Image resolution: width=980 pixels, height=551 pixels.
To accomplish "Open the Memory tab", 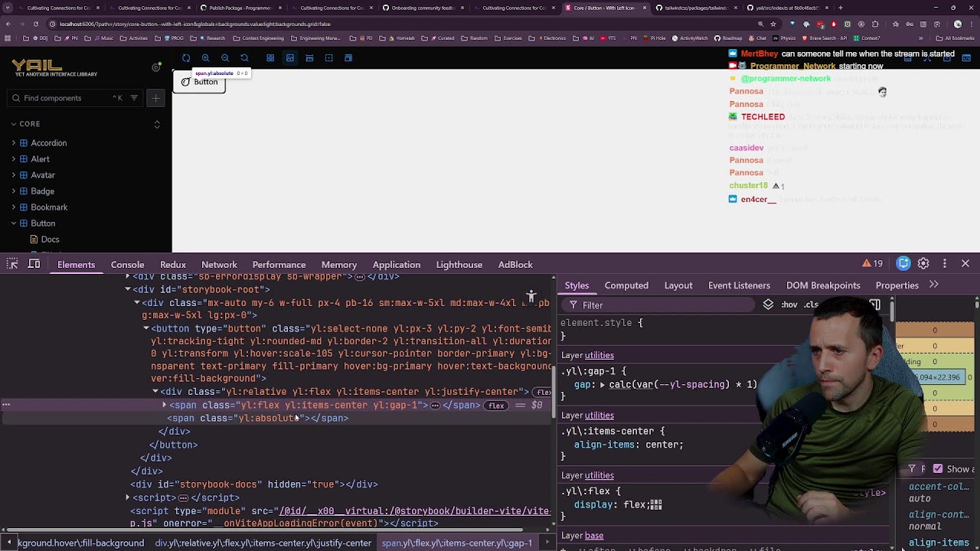I will coord(339,265).
